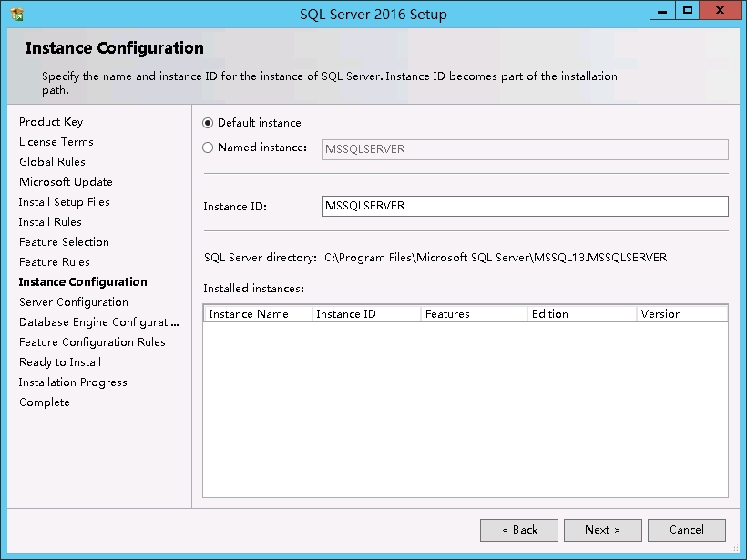Viewport: 747px width, 560px height.
Task: Click the SQL Server setup title bar icon
Action: click(16, 15)
